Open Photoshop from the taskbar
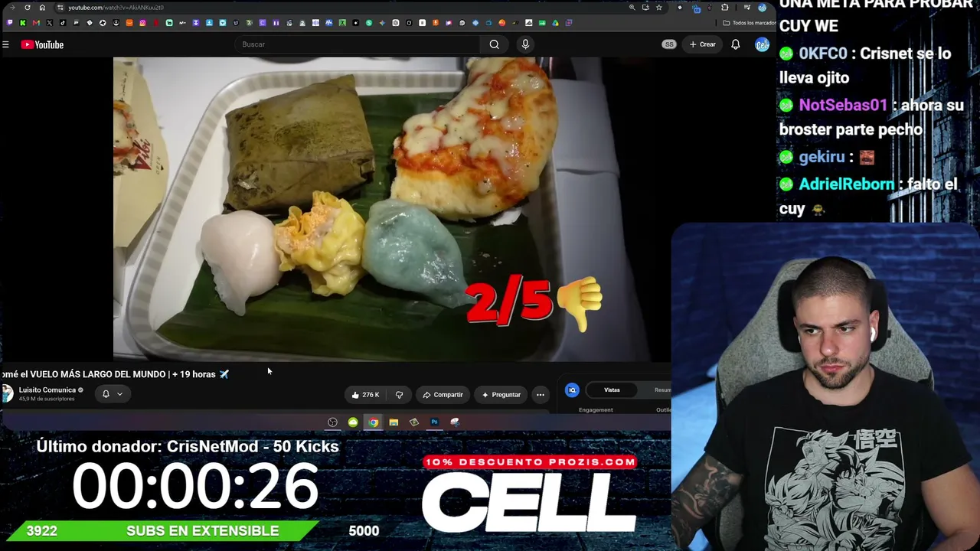 tap(434, 422)
